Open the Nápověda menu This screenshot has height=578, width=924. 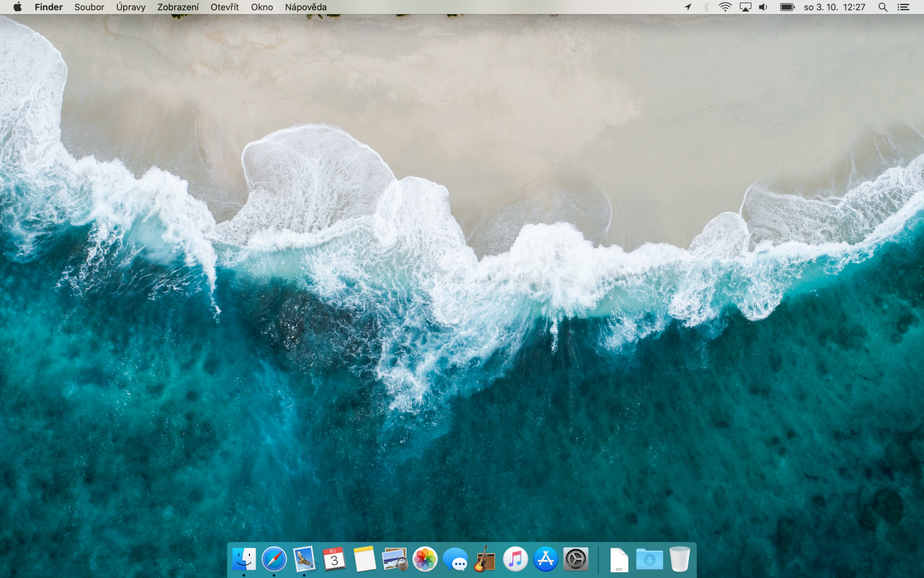point(306,7)
